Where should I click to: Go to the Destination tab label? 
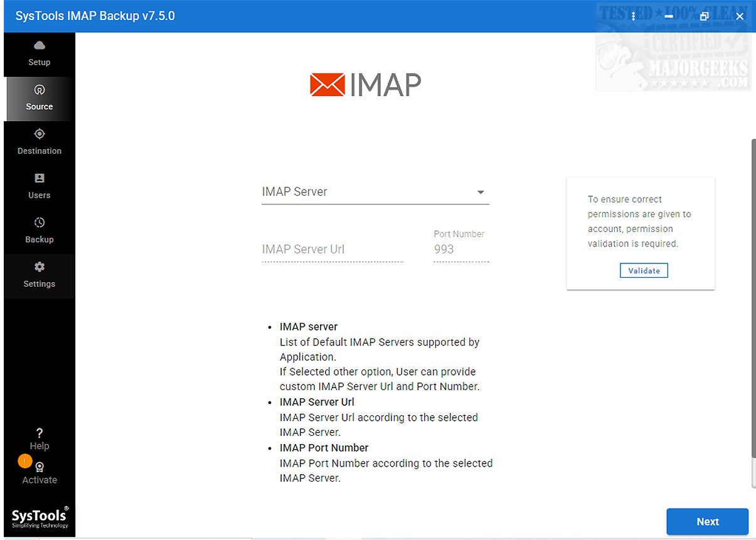click(40, 151)
